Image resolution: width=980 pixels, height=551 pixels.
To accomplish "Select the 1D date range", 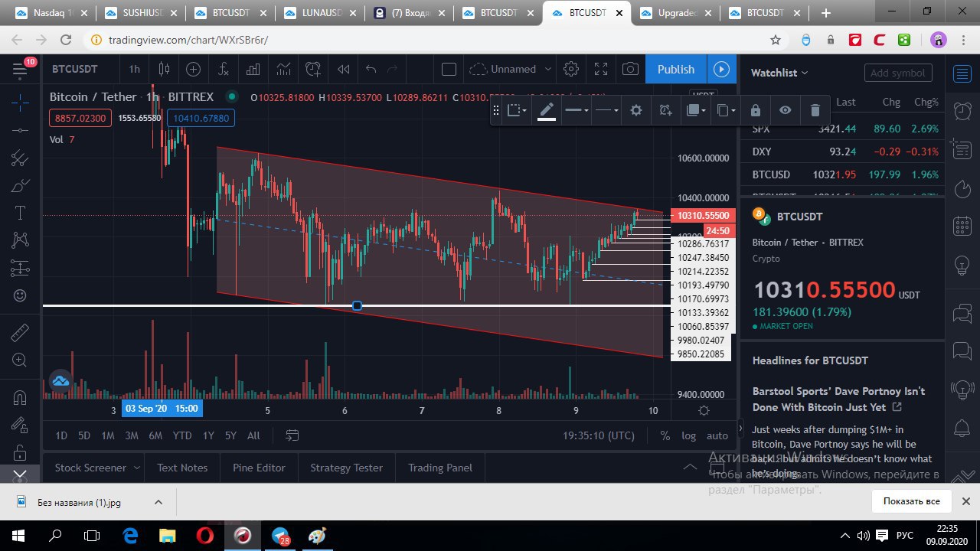I will click(60, 435).
